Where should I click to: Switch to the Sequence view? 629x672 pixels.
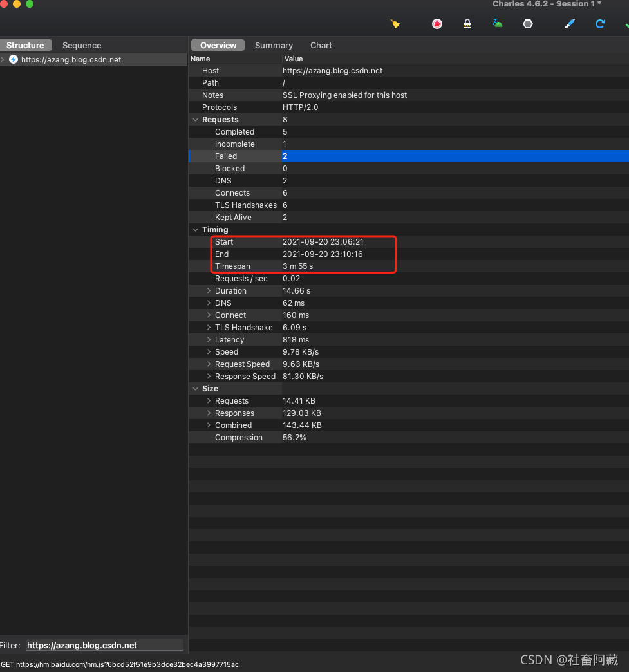click(x=82, y=45)
